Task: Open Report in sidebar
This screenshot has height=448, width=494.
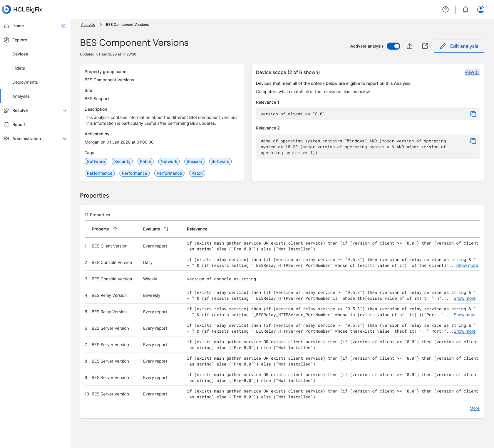Action: 19,124
